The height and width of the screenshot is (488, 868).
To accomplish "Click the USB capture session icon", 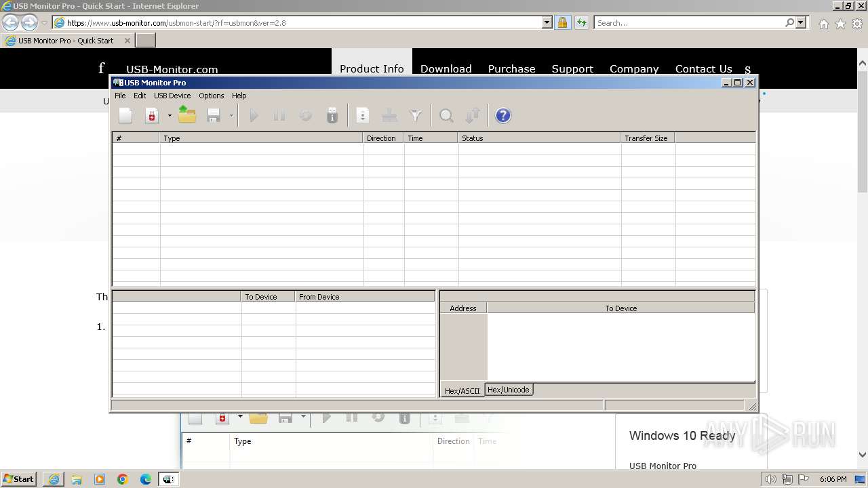I will pyautogui.click(x=152, y=116).
